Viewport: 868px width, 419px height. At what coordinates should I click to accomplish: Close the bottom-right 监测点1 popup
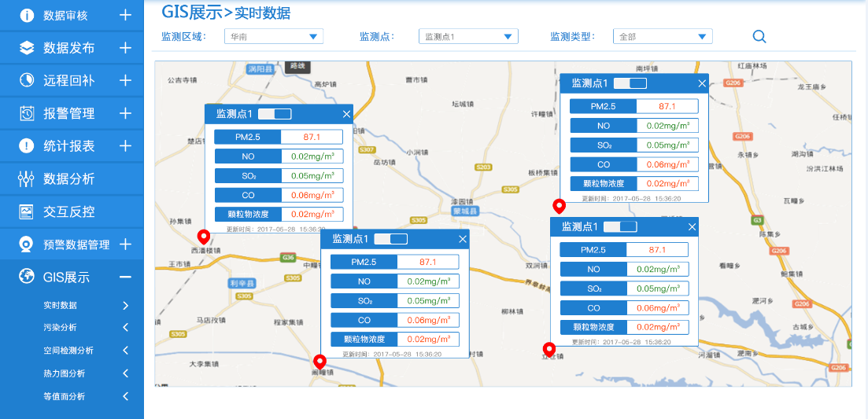pyautogui.click(x=692, y=227)
